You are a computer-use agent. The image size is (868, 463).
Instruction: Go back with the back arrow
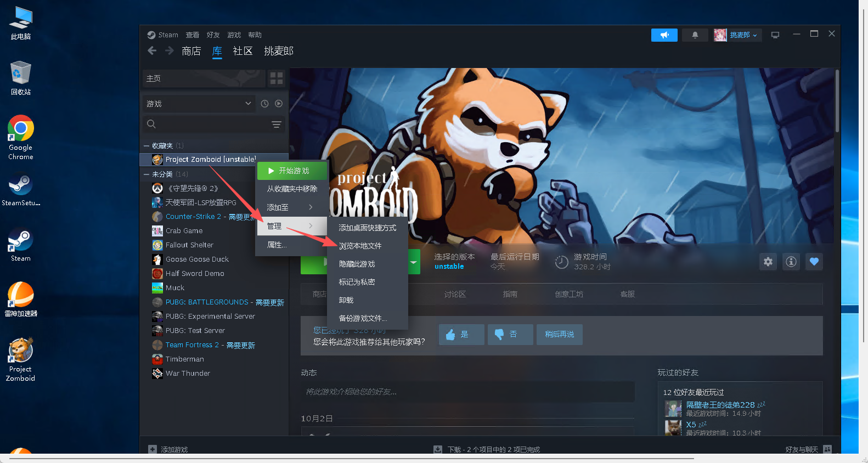pos(152,51)
